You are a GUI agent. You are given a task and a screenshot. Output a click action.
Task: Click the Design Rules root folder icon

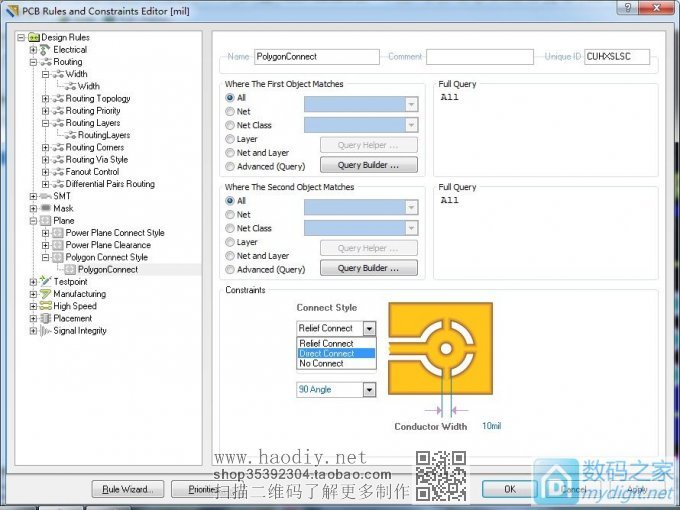(x=34, y=38)
